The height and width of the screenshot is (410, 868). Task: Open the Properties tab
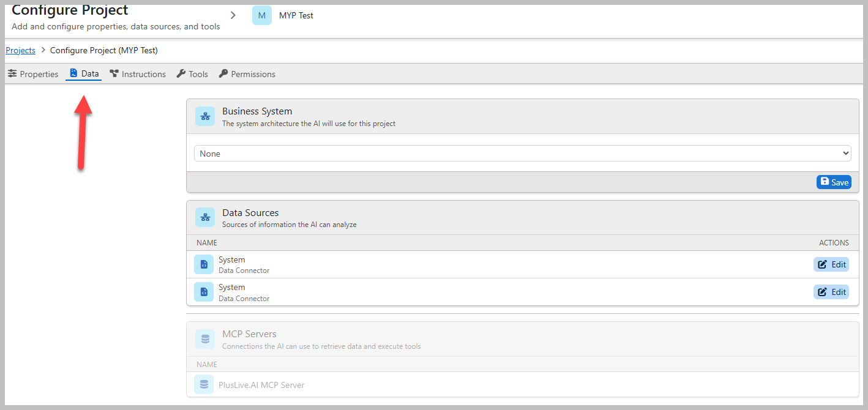pyautogui.click(x=33, y=74)
